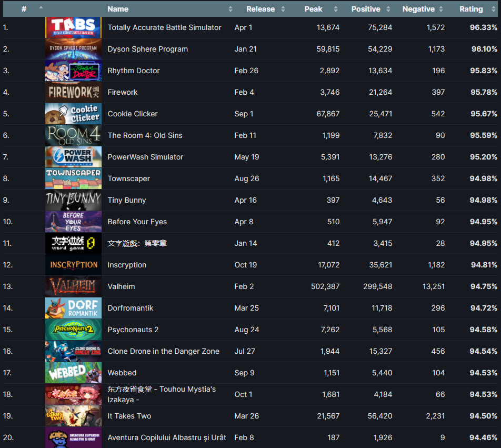This screenshot has width=501, height=448.
Task: Sort by the Rating column header
Action: pyautogui.click(x=471, y=9)
